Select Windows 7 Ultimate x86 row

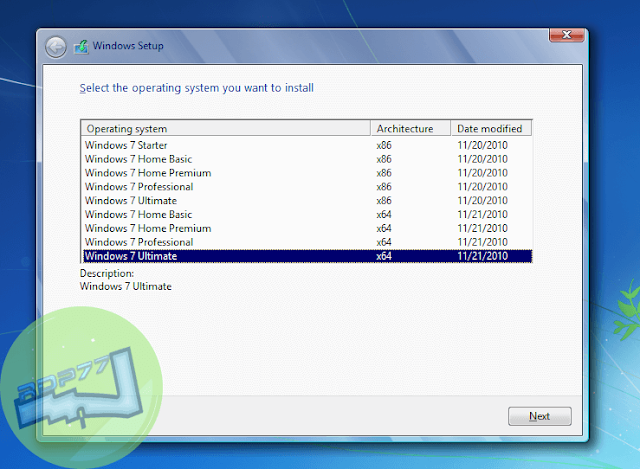click(x=308, y=201)
